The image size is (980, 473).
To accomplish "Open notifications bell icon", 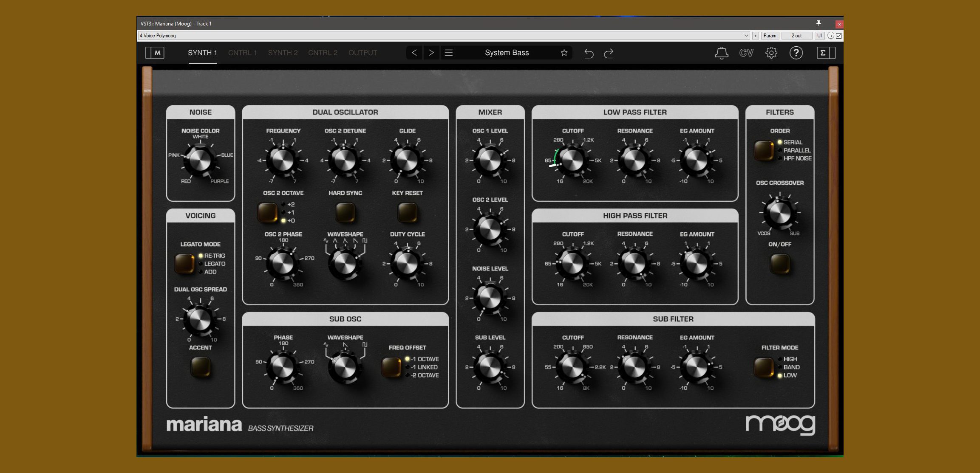I will click(x=721, y=53).
